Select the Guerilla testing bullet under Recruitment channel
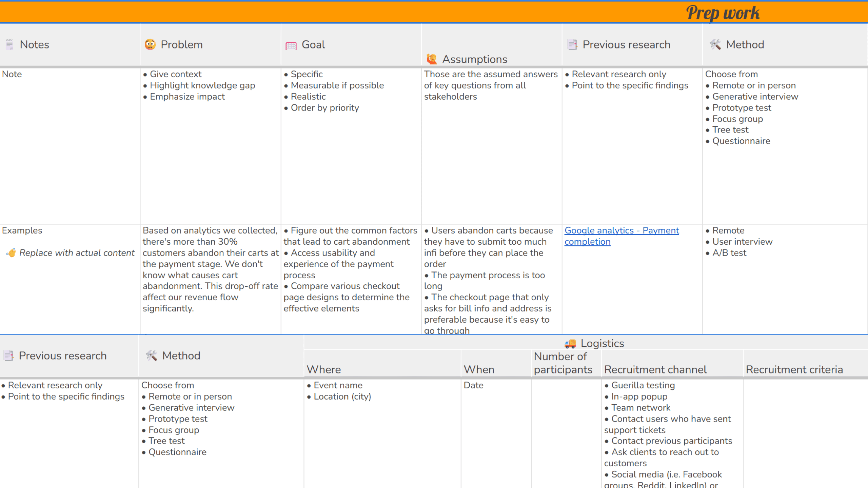 (x=643, y=385)
